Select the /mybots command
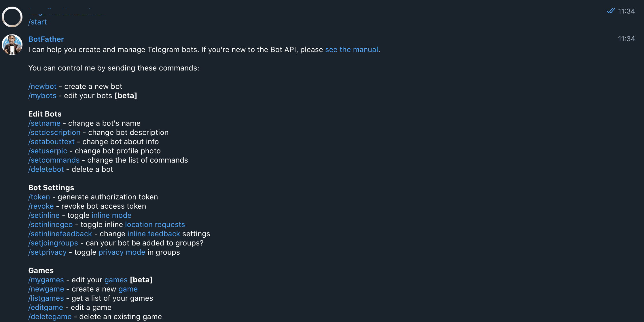 [42, 96]
